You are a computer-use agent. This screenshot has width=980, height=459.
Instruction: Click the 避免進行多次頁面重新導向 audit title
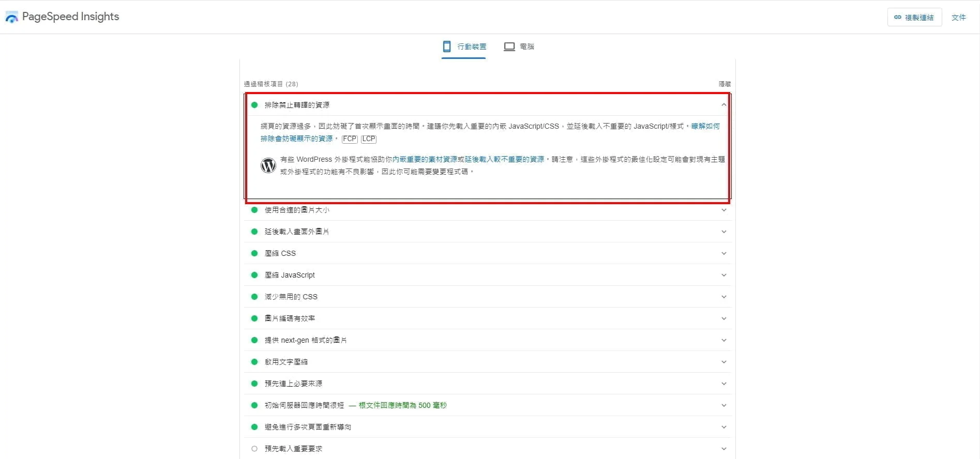[308, 427]
